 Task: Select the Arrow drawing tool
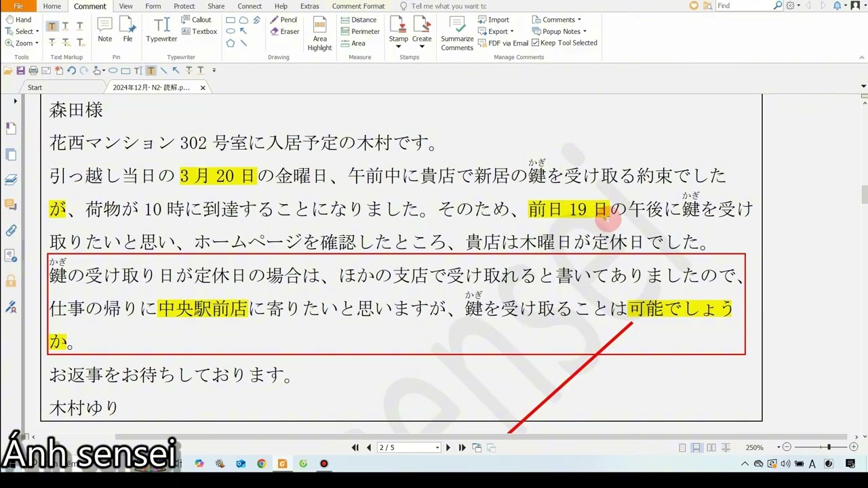pyautogui.click(x=243, y=31)
